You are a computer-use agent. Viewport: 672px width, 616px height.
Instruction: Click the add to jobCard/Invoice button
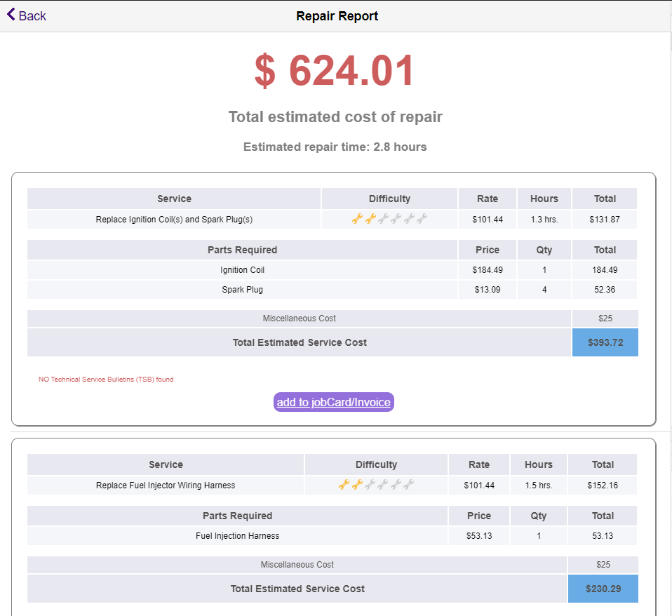click(x=333, y=402)
